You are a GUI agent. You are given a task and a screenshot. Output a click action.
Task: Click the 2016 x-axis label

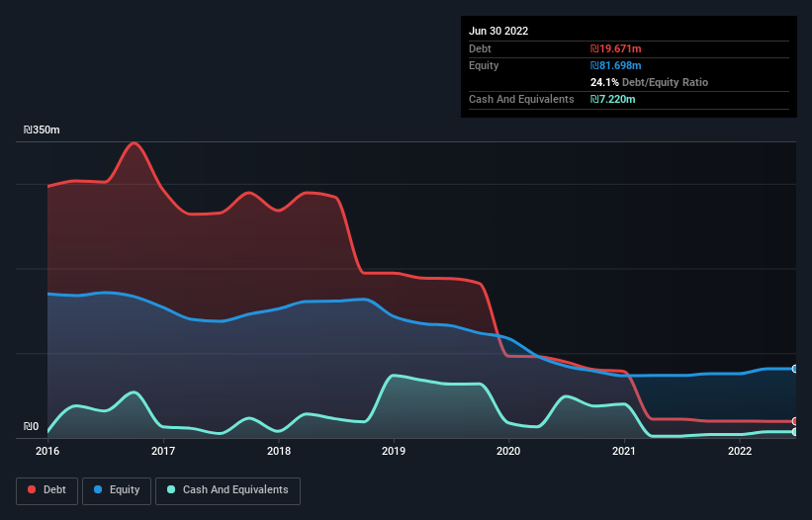(x=47, y=451)
